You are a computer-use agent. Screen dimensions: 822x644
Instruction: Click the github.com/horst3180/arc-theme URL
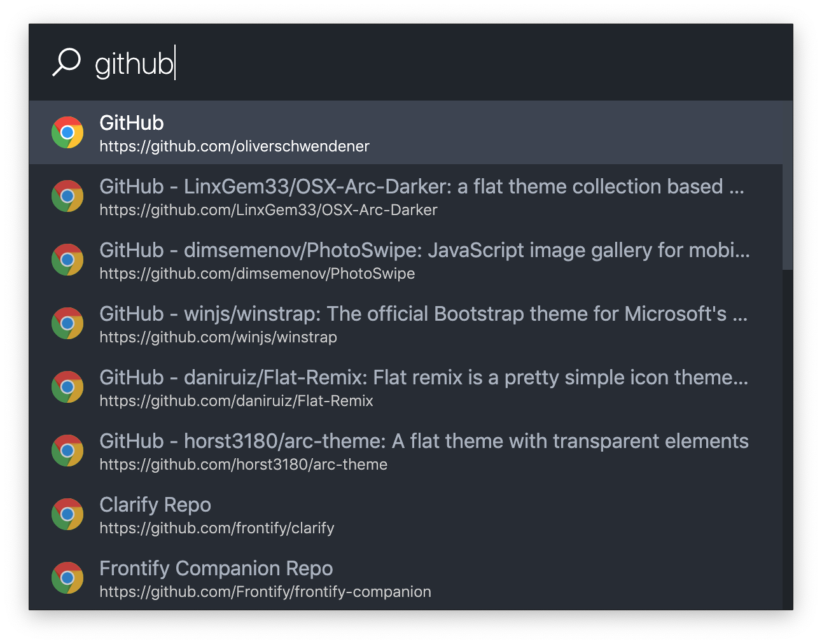pyautogui.click(x=243, y=465)
